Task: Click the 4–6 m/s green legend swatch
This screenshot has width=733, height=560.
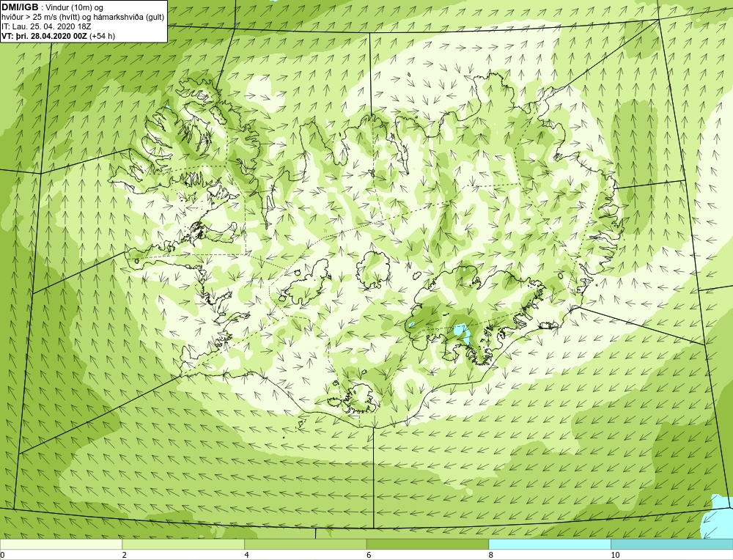Action: point(305,544)
